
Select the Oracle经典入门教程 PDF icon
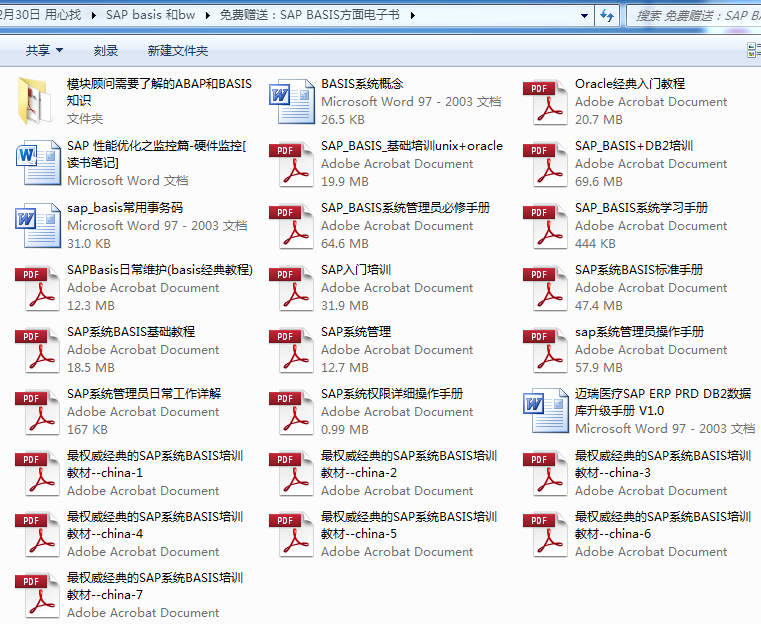click(x=545, y=102)
